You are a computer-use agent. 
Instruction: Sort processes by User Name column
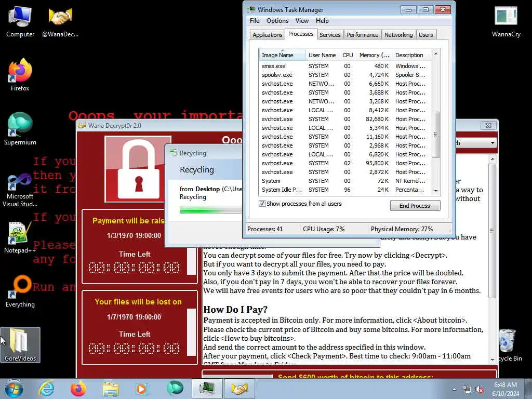322,55
